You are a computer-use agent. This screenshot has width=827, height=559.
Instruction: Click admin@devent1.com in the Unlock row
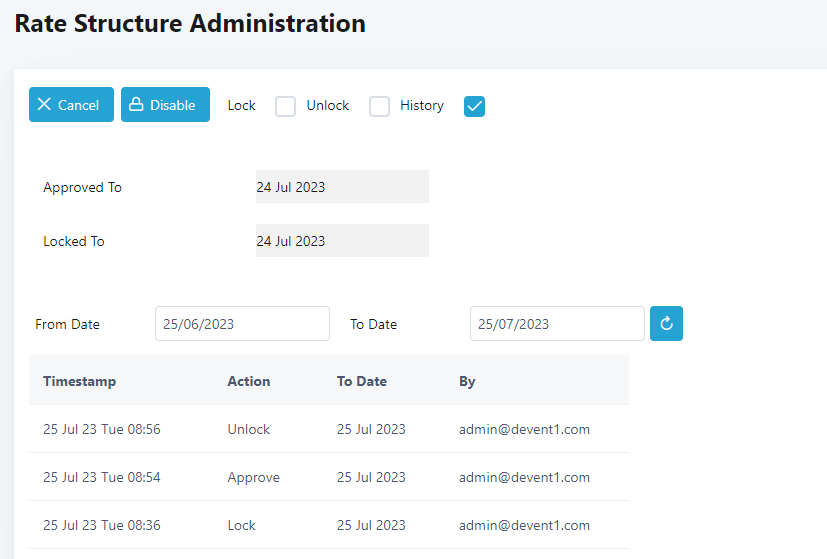524,429
